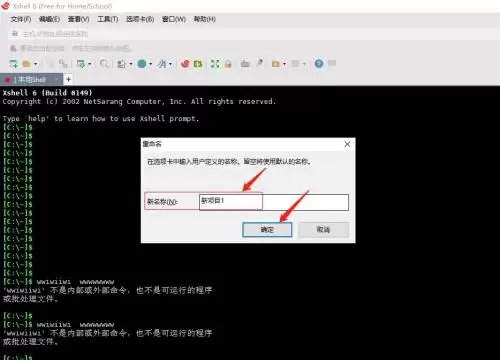Toggle fullscreen with the green arrows icon
This screenshot has height=360, width=500.
(x=215, y=63)
